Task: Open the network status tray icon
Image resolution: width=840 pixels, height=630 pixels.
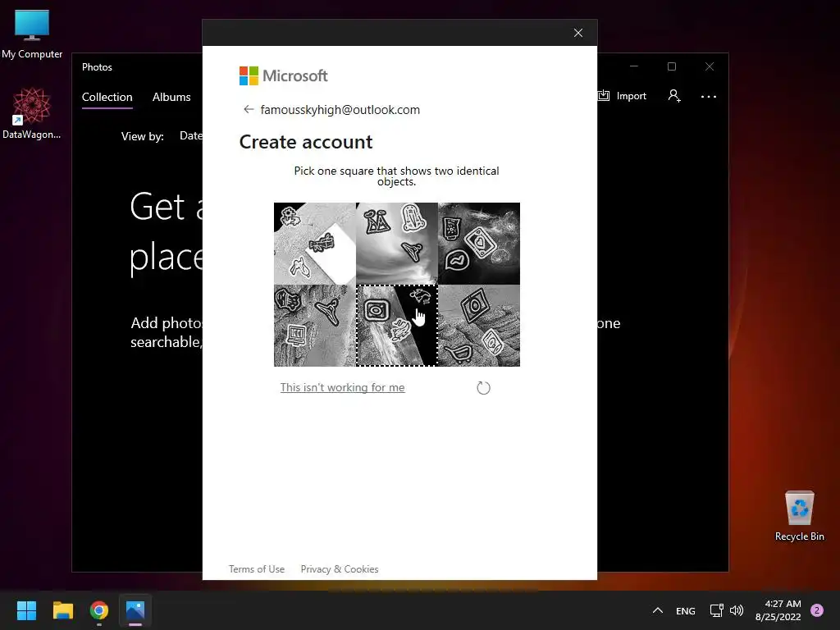Action: pos(716,610)
